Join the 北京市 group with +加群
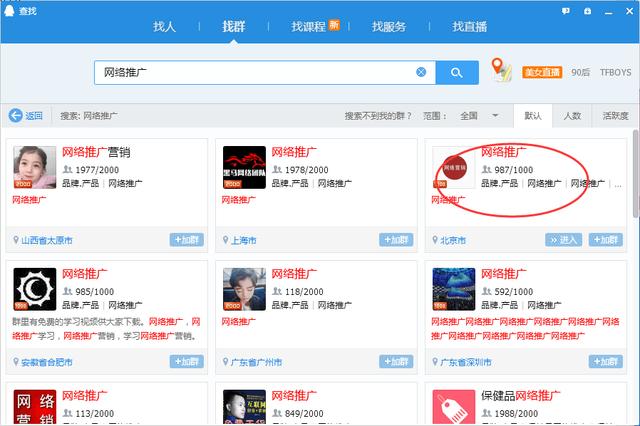The height and width of the screenshot is (426, 640). point(606,240)
